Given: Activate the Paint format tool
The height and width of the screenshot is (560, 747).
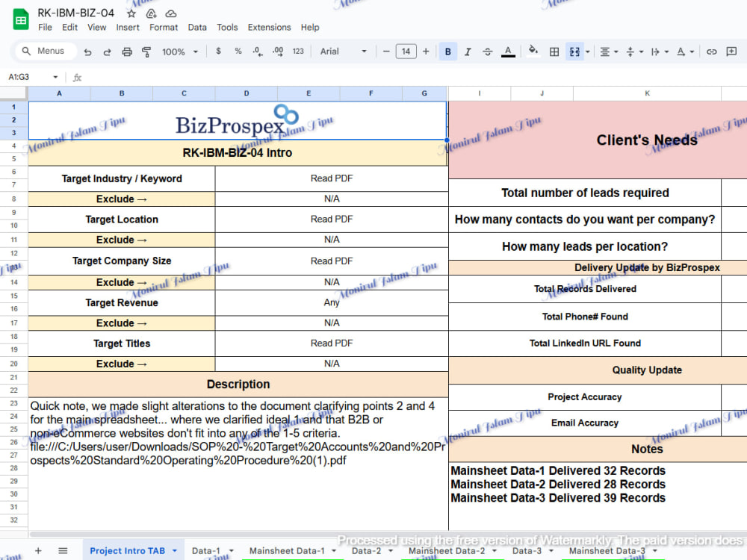Looking at the screenshot, I should click(146, 52).
